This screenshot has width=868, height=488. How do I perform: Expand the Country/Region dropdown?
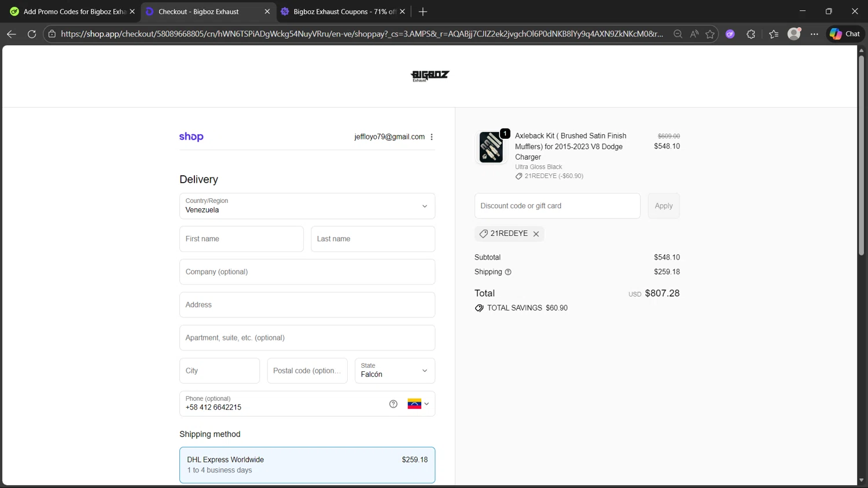point(307,206)
